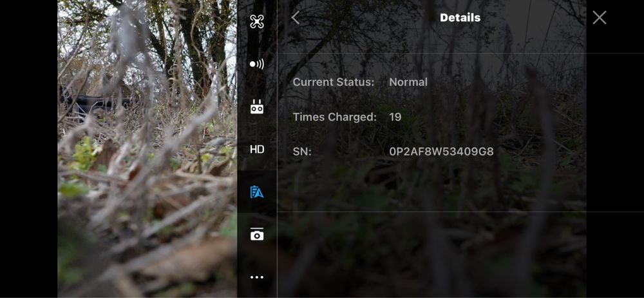Tap the empty panel area below the SN row

431,190
